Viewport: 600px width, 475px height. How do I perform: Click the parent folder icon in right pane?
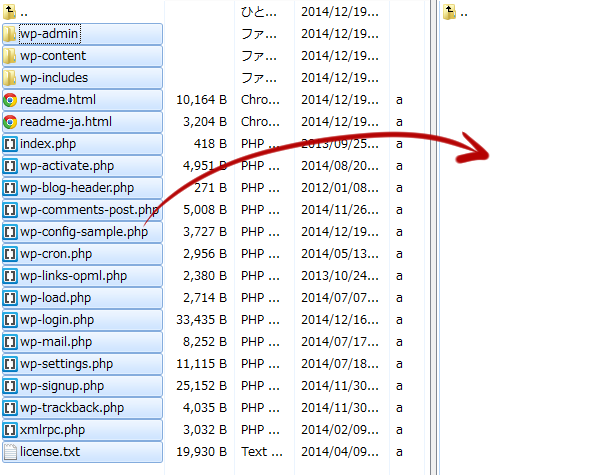pyautogui.click(x=450, y=12)
